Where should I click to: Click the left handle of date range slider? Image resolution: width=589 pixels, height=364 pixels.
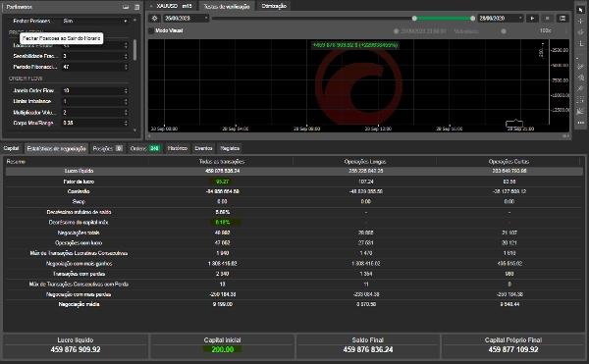point(414,18)
